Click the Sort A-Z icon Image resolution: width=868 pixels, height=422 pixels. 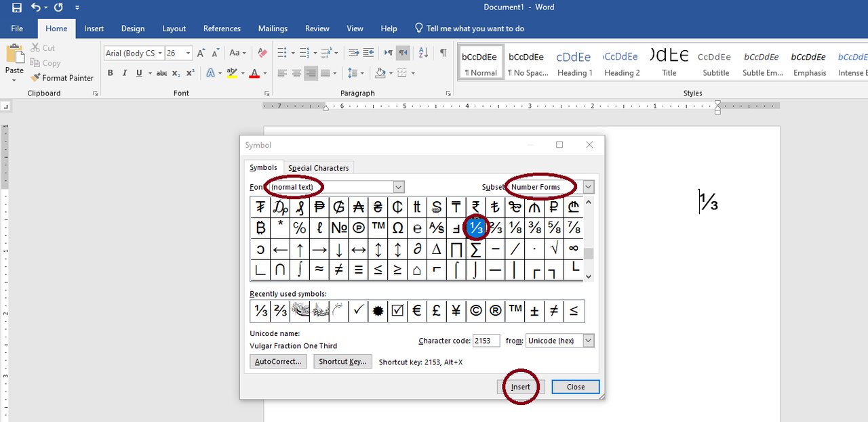click(423, 53)
